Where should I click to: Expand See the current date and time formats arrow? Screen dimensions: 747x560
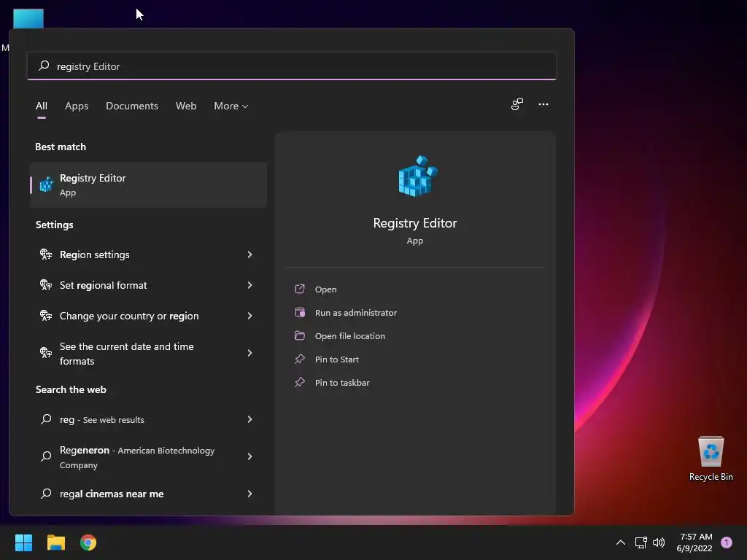[x=249, y=353]
